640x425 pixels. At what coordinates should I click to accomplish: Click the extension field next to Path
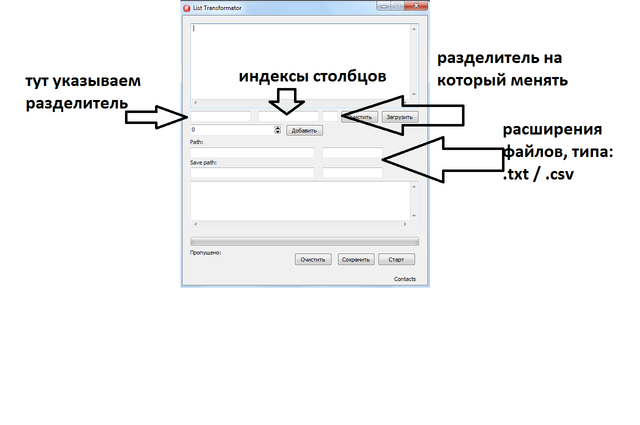click(x=353, y=153)
